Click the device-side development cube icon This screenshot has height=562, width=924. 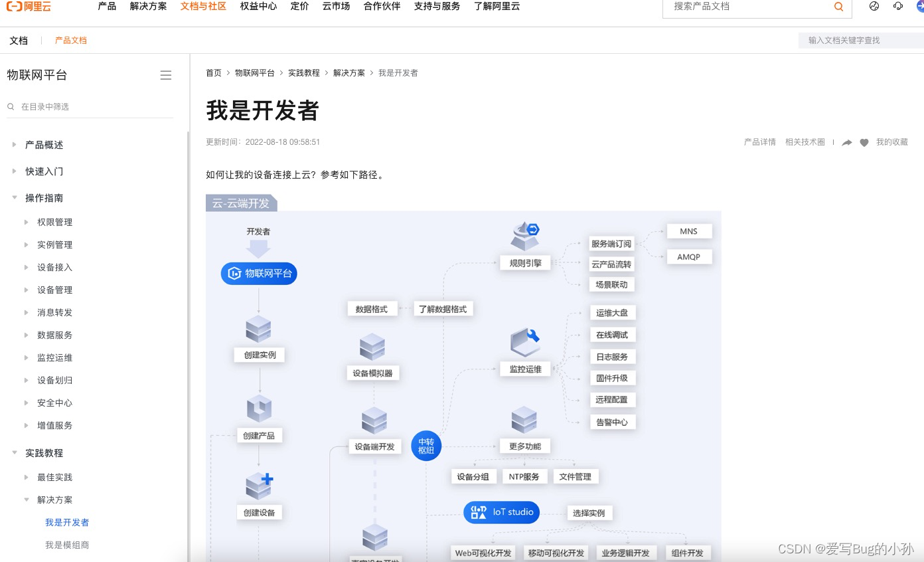(x=374, y=421)
